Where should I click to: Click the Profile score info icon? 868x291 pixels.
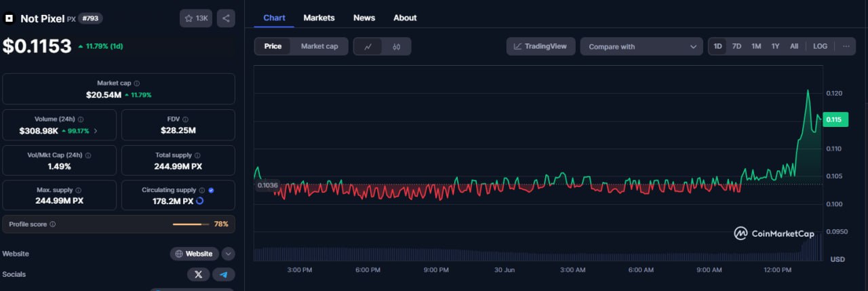pyautogui.click(x=53, y=224)
